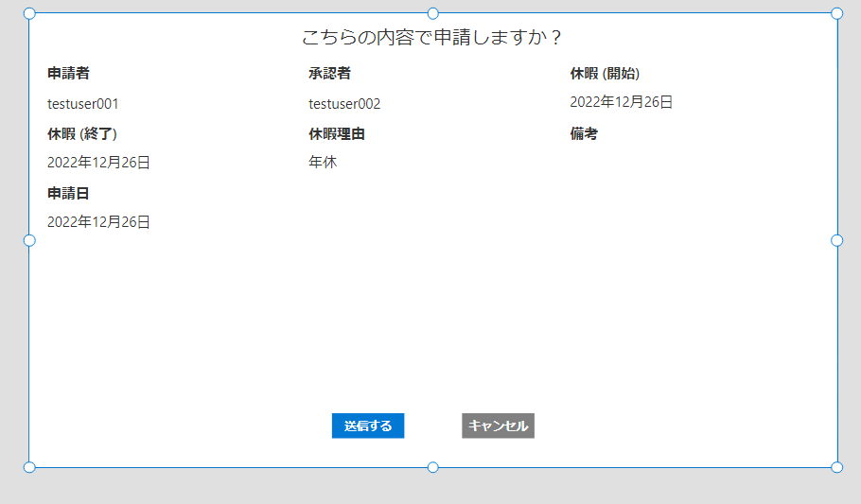This screenshot has height=504, width=861.
Task: Select the 備考 label
Action: point(584,133)
